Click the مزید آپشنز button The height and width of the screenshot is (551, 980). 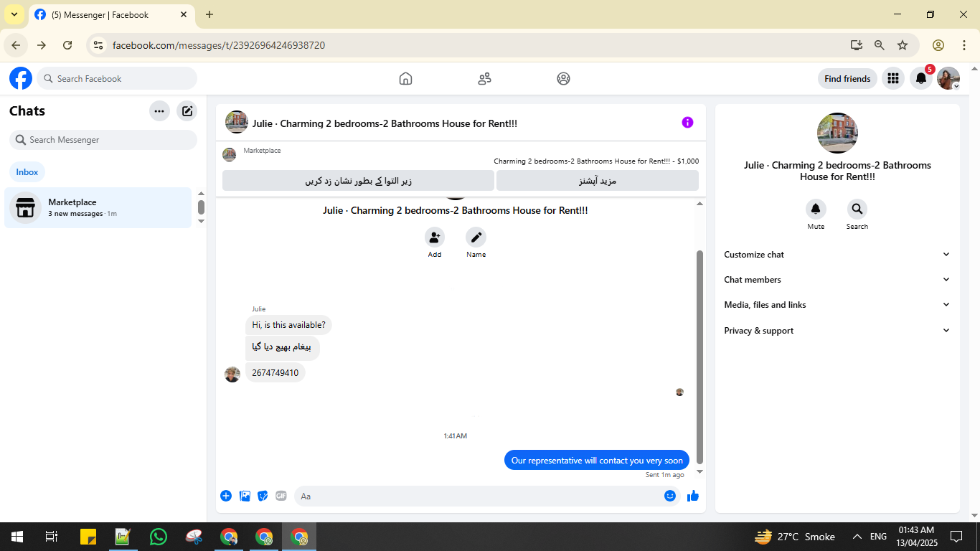598,181
